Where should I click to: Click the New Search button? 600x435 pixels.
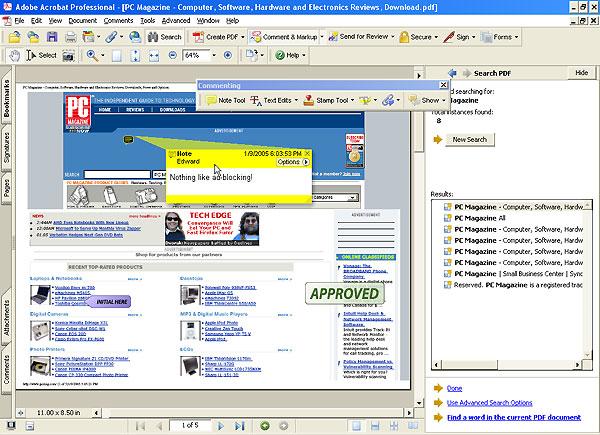pyautogui.click(x=470, y=140)
